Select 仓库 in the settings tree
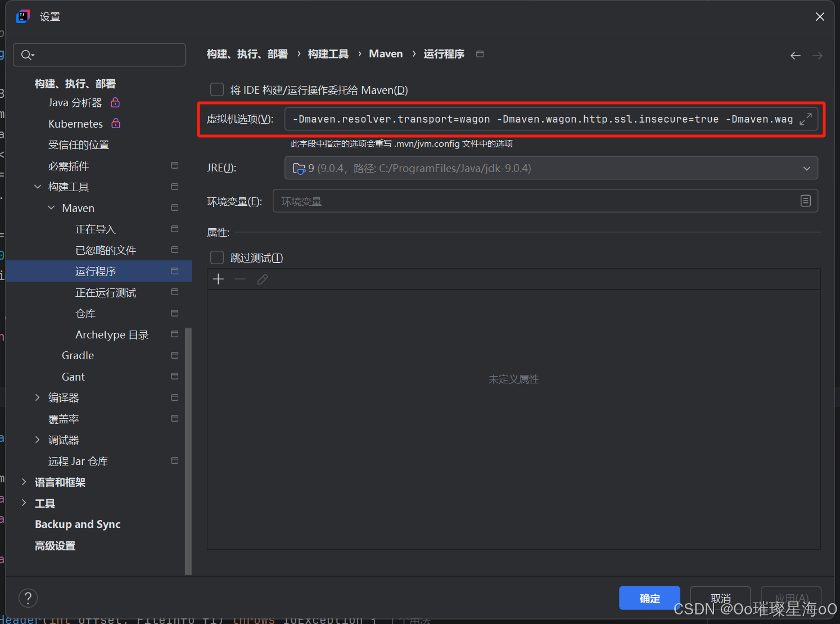The image size is (840, 624). click(85, 313)
